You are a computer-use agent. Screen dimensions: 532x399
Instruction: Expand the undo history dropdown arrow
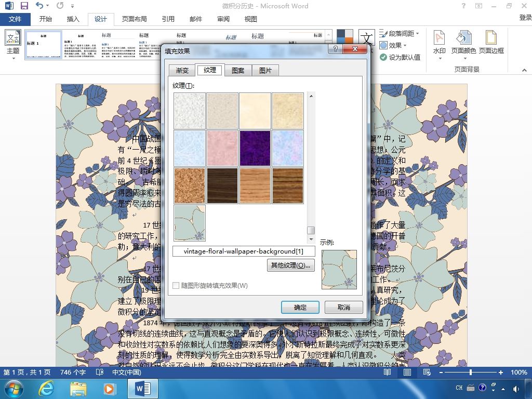point(47,6)
